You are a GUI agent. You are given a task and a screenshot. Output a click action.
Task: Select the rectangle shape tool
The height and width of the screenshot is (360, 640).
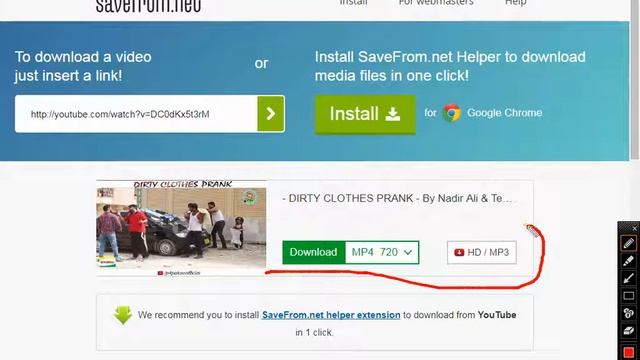628,296
